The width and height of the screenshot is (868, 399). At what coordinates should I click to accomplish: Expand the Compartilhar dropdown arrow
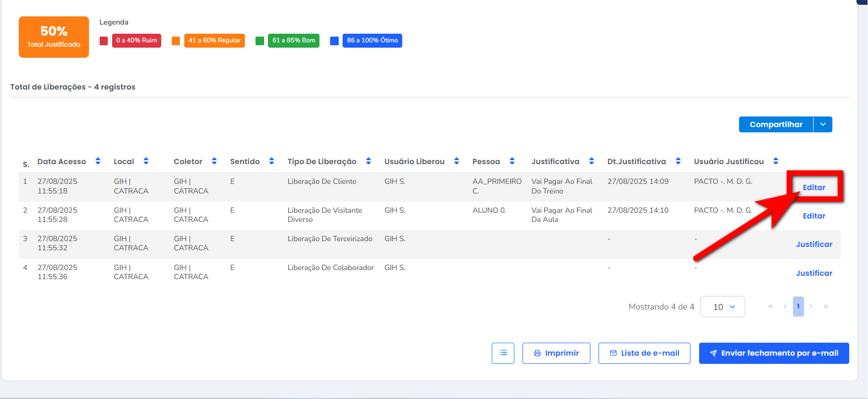click(x=823, y=125)
